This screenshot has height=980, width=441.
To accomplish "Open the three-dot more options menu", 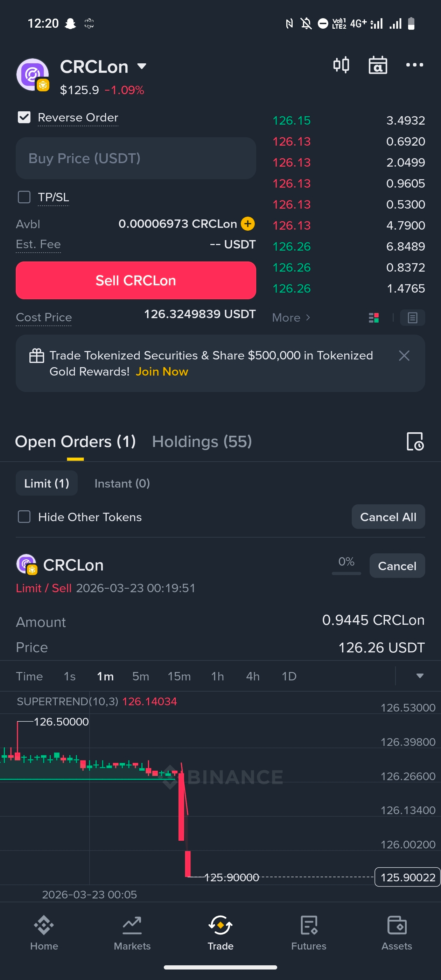I will click(414, 65).
